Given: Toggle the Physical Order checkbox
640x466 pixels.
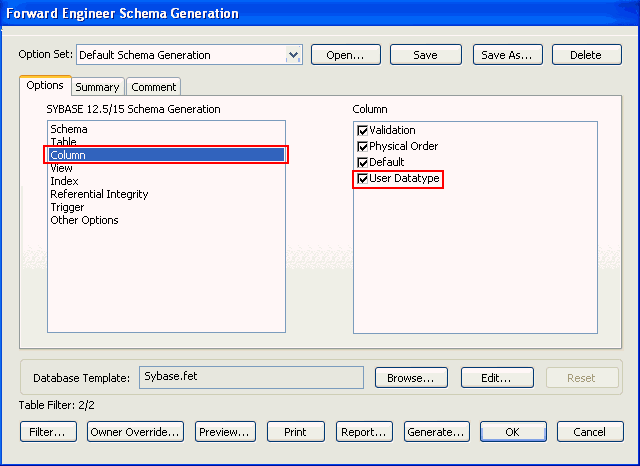Looking at the screenshot, I should pyautogui.click(x=363, y=147).
